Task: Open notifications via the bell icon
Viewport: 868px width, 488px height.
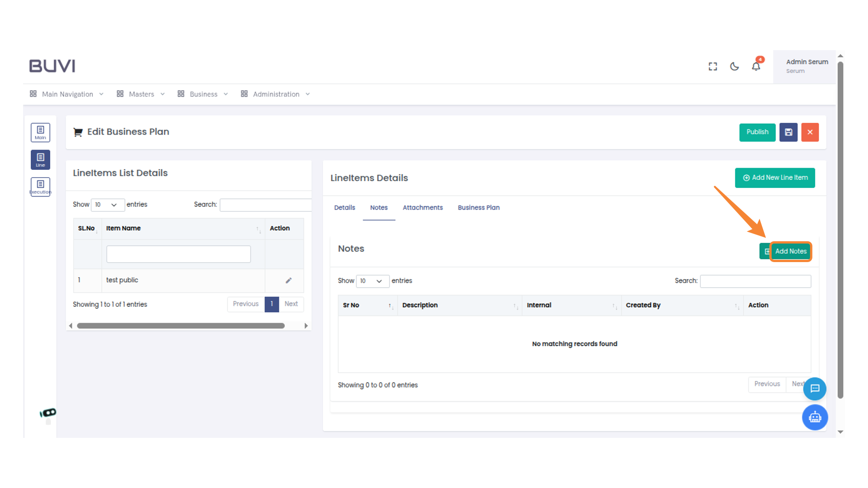Action: point(755,66)
